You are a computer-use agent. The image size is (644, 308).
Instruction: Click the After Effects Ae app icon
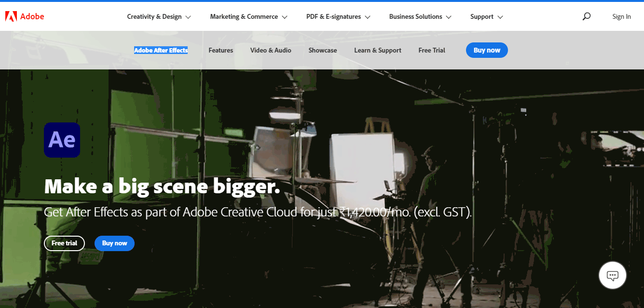click(x=62, y=140)
